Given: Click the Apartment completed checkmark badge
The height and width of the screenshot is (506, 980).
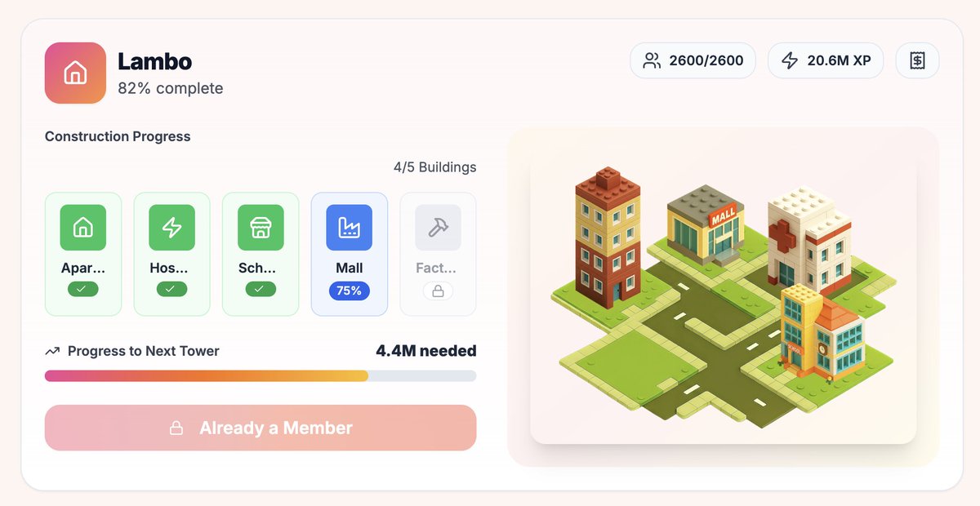Looking at the screenshot, I should [82, 289].
